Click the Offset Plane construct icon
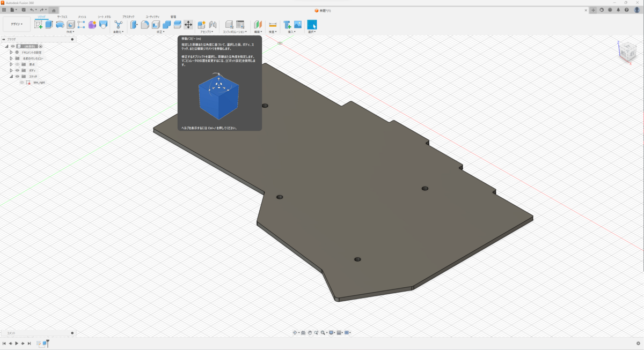The width and height of the screenshot is (644, 350). pyautogui.click(x=258, y=24)
